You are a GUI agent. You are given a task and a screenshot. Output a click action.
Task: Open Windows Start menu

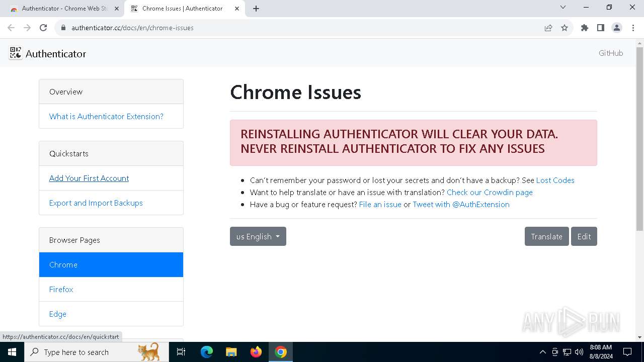(12, 352)
